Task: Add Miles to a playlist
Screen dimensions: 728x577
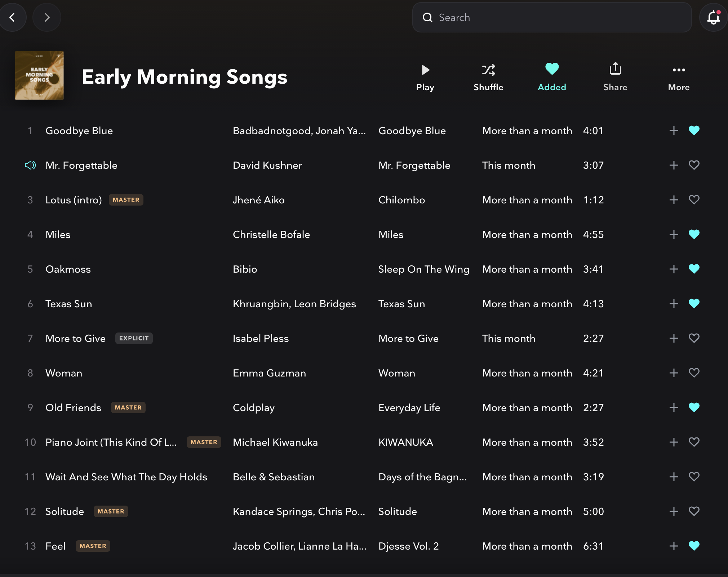Action: coord(674,234)
